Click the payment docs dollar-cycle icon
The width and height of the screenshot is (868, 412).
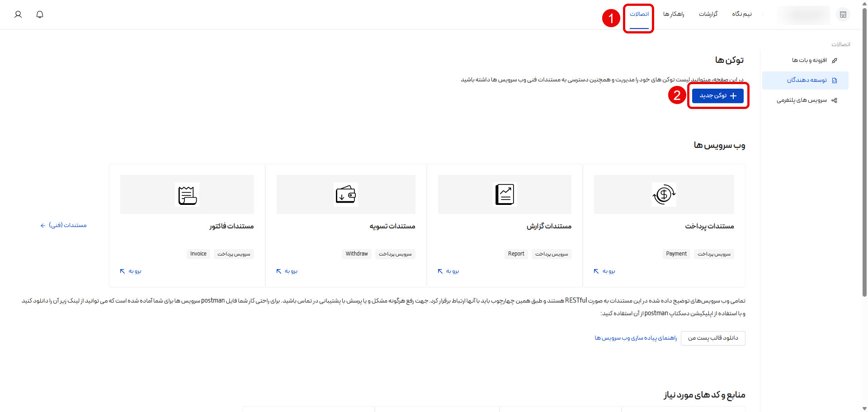[x=664, y=194]
